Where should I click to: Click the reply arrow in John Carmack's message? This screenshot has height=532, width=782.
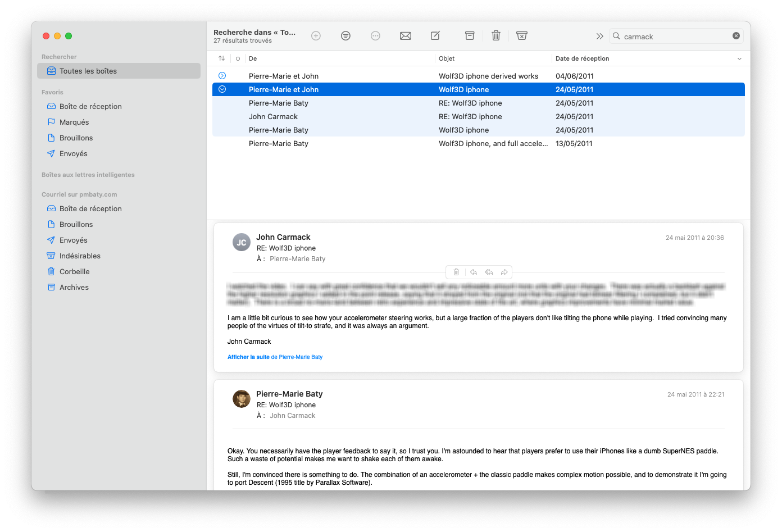[x=474, y=272]
